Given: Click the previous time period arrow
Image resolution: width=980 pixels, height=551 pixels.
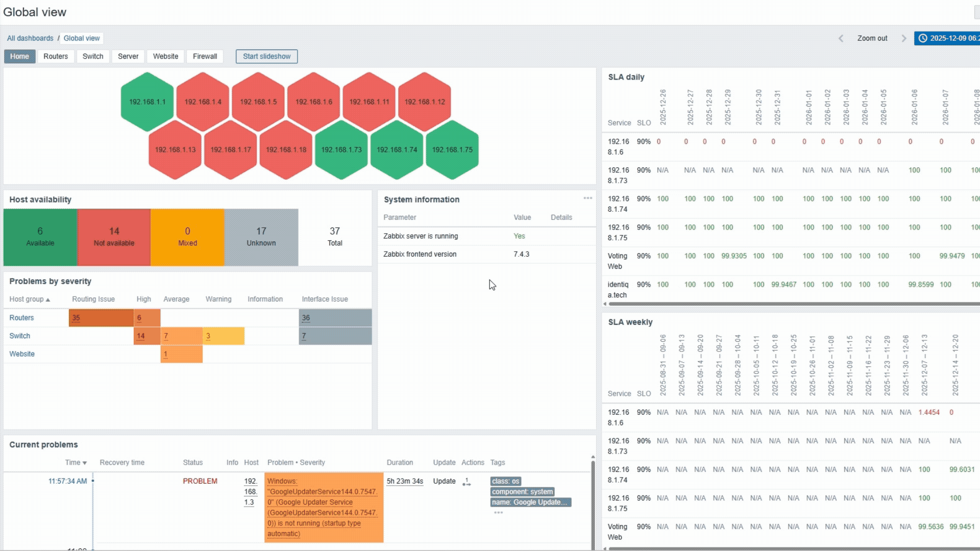Looking at the screenshot, I should tap(841, 38).
